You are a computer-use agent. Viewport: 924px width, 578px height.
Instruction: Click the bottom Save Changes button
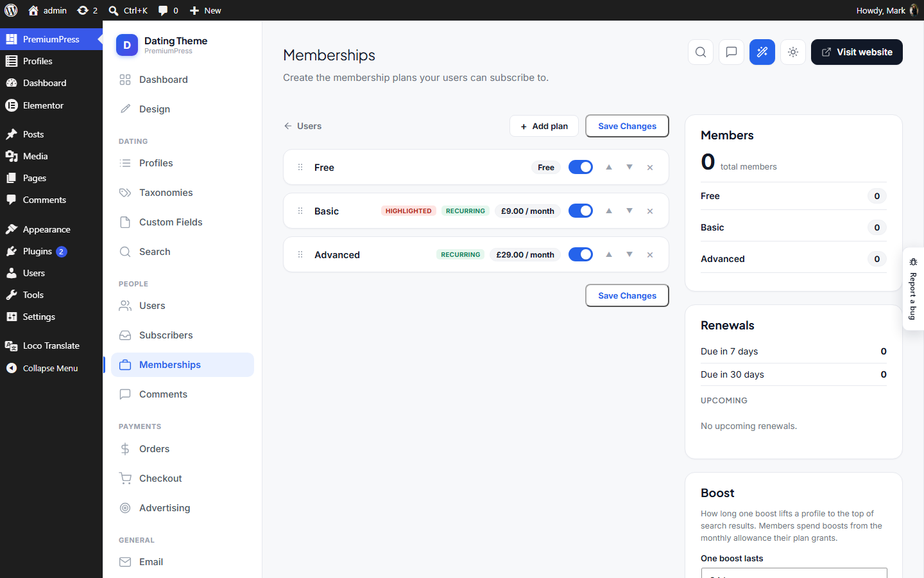point(627,295)
